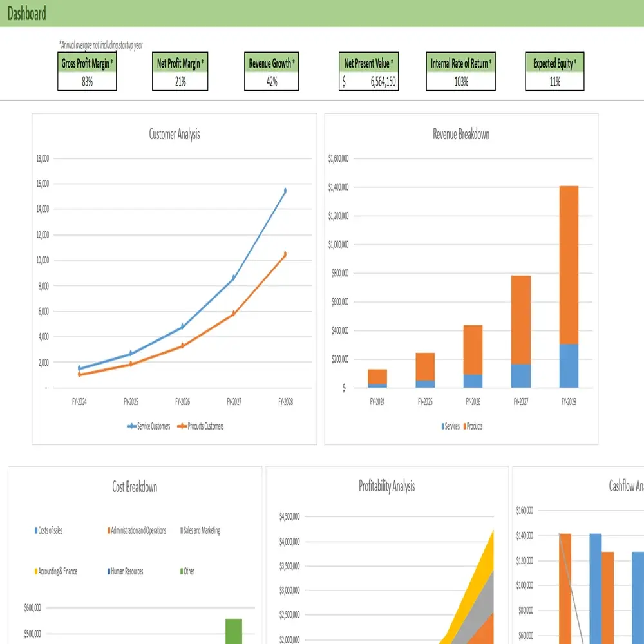Select the Revenue Growth 42% cell
Viewport: 644px width, 644px height.
272,82
